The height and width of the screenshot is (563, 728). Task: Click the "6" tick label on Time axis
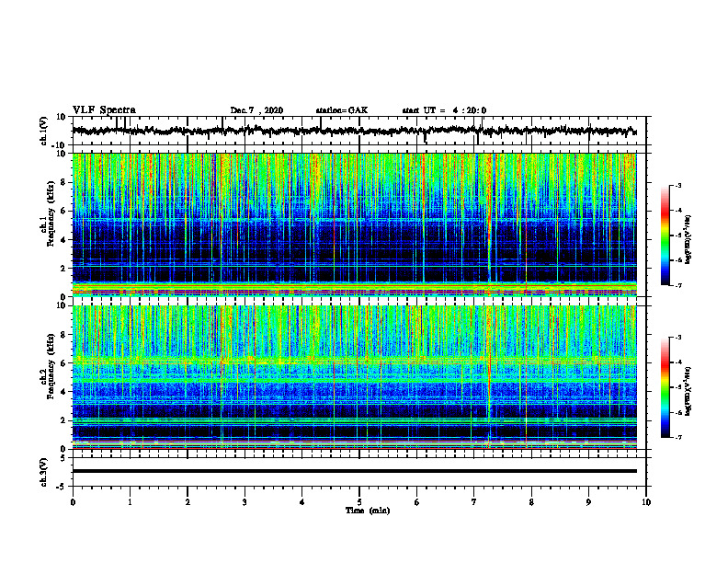click(x=417, y=502)
